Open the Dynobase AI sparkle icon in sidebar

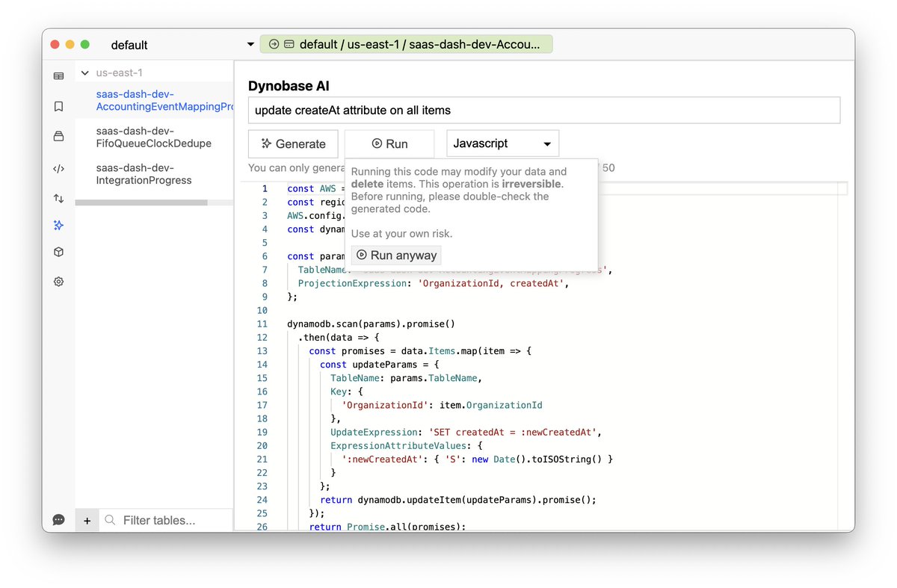[x=58, y=225]
